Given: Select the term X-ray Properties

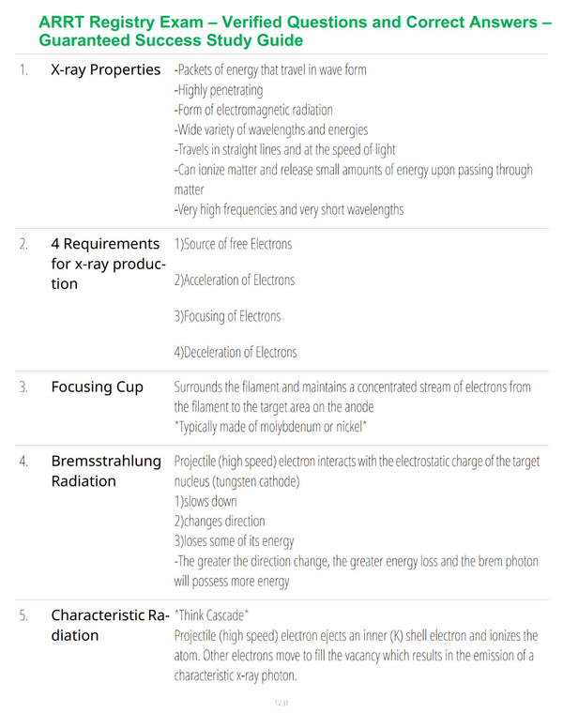Looking at the screenshot, I should (105, 69).
